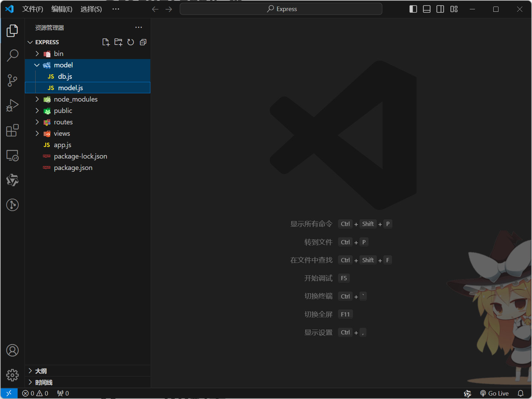Open the triangular AI assistant icon in activity bar
The height and width of the screenshot is (399, 532).
pos(12,180)
